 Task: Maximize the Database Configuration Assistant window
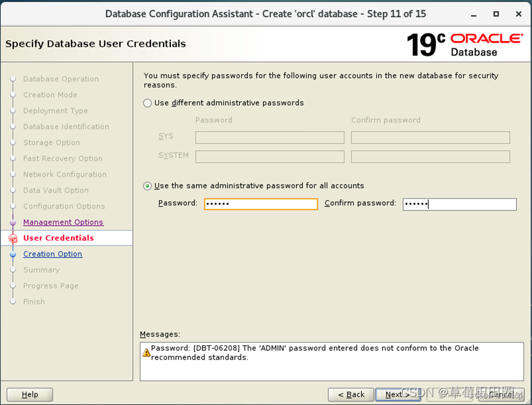pos(496,14)
